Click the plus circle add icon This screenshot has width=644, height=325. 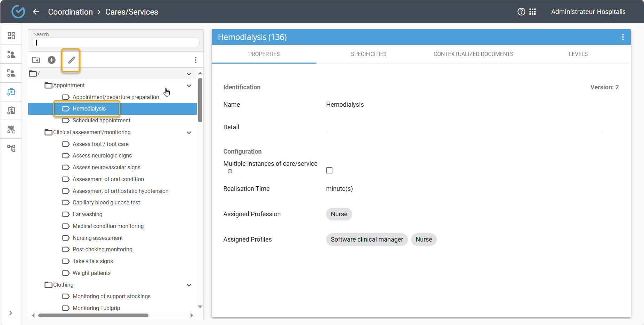(x=51, y=60)
